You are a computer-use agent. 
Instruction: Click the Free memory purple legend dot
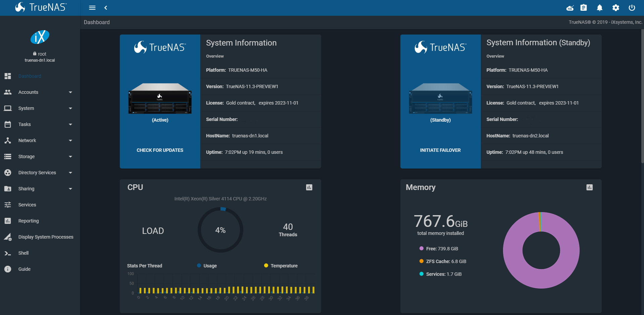pyautogui.click(x=422, y=248)
